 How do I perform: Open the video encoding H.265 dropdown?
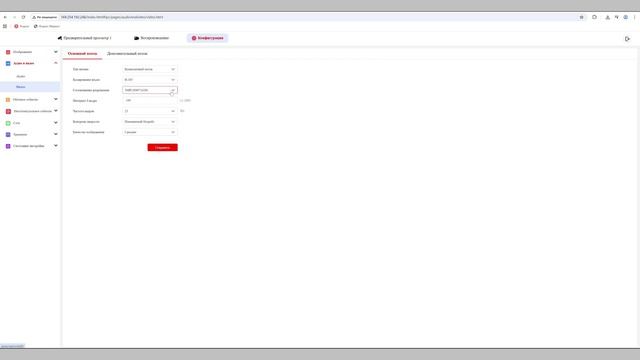150,80
